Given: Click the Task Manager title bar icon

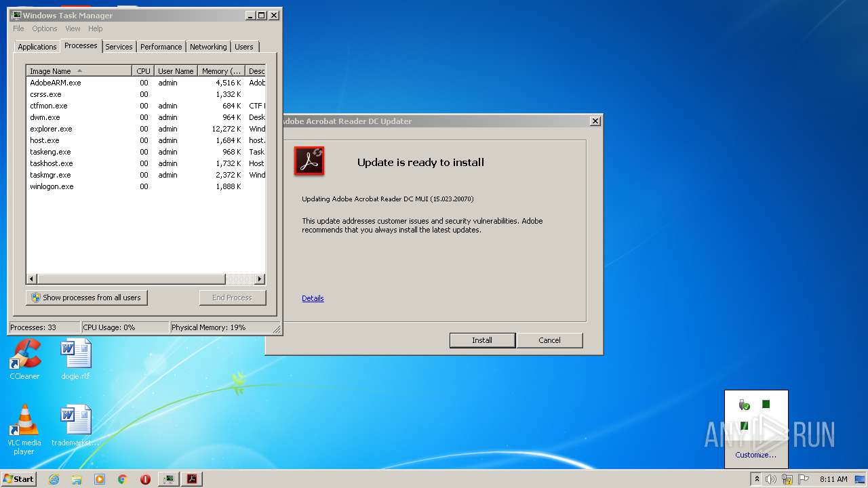Looking at the screenshot, I should (x=16, y=15).
